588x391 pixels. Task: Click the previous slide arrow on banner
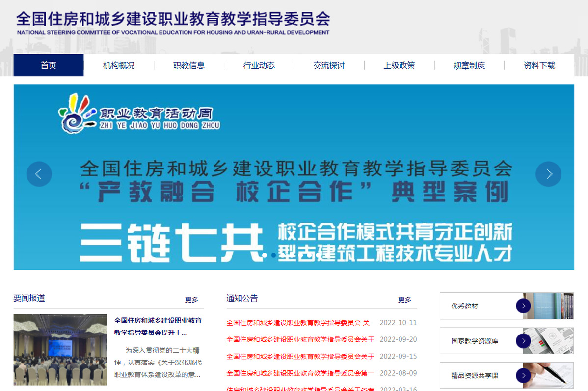point(39,174)
